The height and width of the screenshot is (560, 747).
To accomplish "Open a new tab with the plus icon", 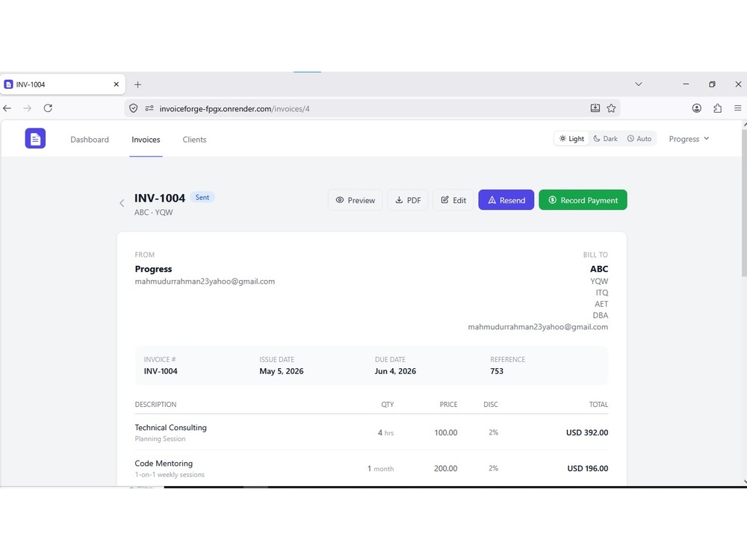I will (x=137, y=84).
